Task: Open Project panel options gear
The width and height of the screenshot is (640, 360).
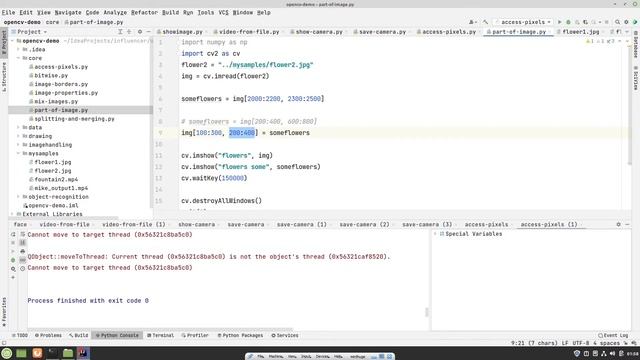Action: tap(140, 31)
